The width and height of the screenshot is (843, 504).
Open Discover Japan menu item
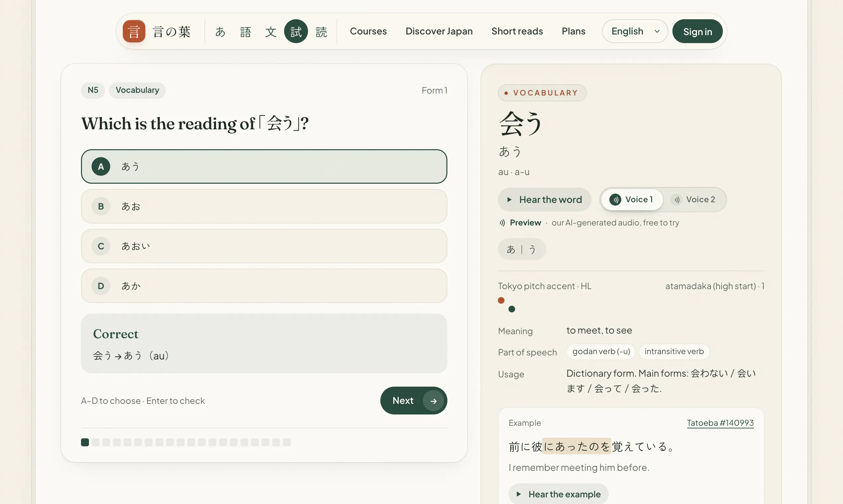click(439, 31)
